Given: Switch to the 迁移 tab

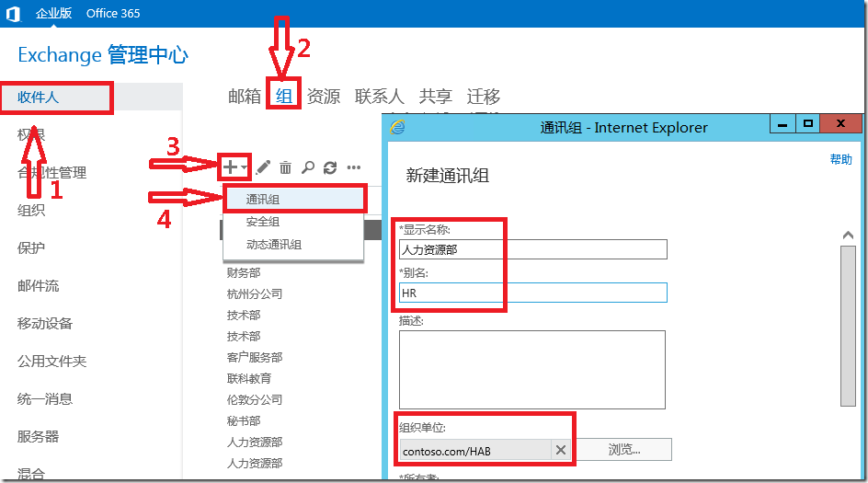Looking at the screenshot, I should click(484, 97).
